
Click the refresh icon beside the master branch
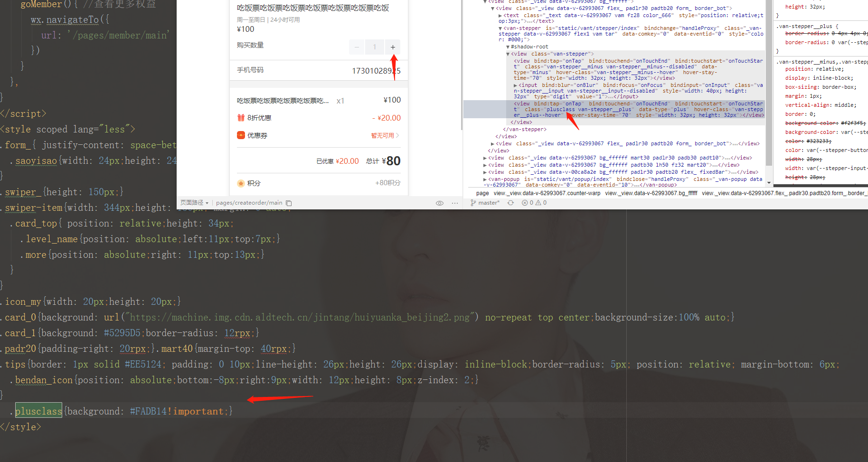[x=510, y=202]
